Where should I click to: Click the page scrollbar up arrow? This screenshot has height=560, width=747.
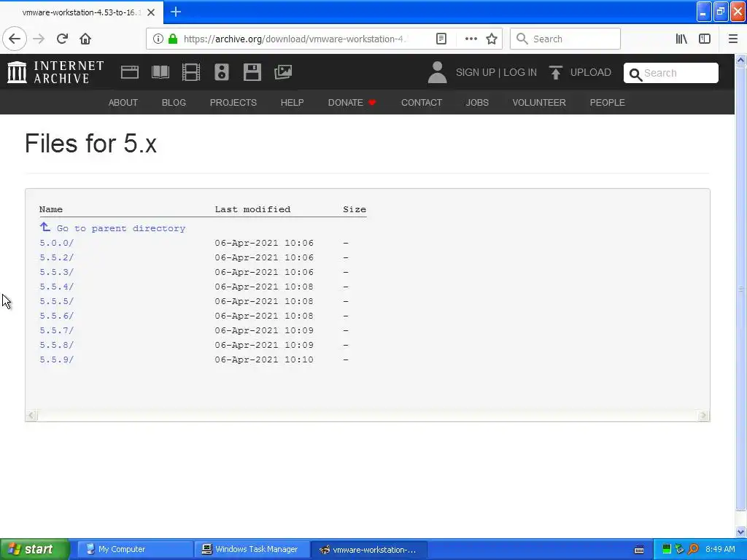(741, 60)
